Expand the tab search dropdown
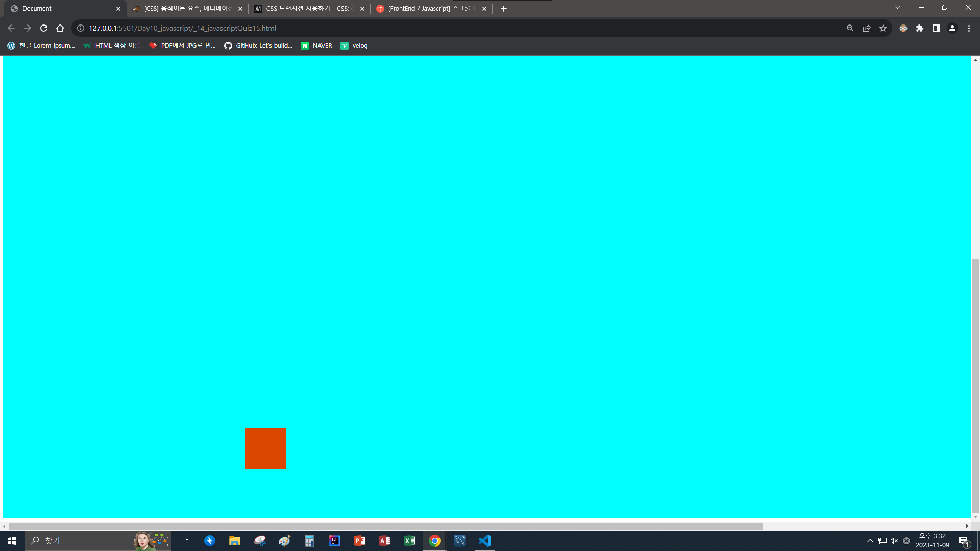The image size is (980, 551). (x=897, y=8)
